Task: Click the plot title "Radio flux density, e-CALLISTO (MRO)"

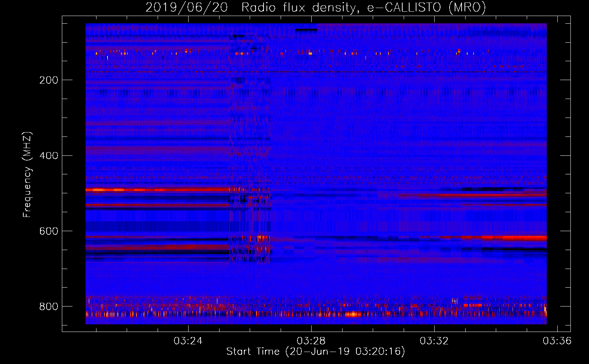Action: [x=364, y=7]
